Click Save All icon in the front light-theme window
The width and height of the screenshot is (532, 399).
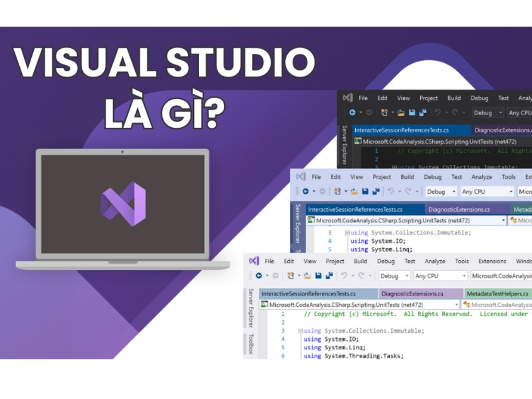click(x=329, y=276)
